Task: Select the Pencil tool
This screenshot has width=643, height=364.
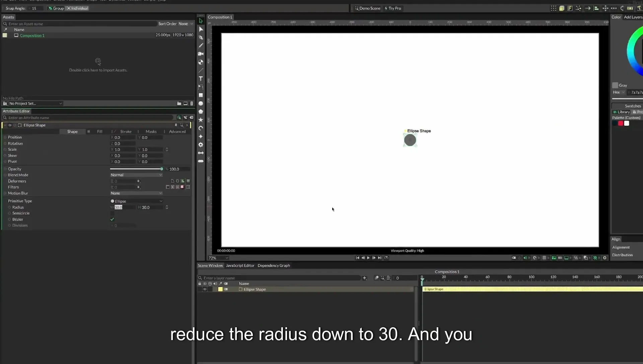Action: point(201,45)
